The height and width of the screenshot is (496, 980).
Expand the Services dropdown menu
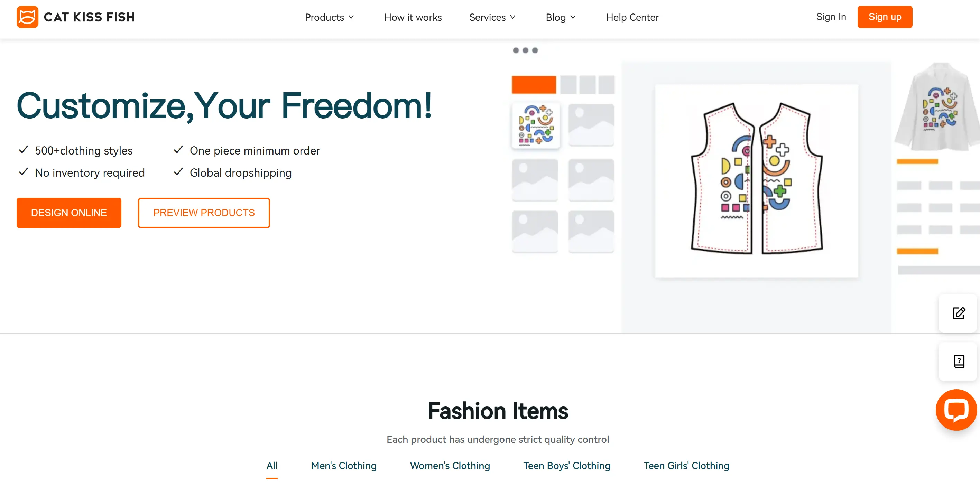pyautogui.click(x=493, y=17)
